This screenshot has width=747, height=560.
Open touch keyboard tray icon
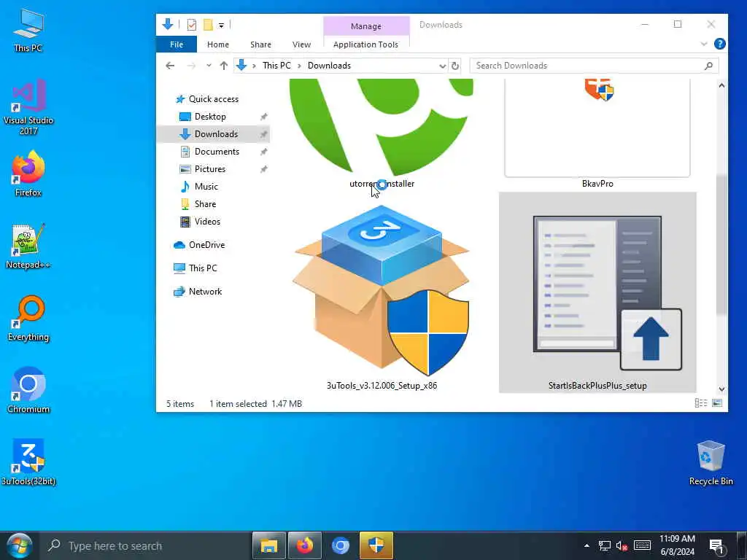[642, 545]
